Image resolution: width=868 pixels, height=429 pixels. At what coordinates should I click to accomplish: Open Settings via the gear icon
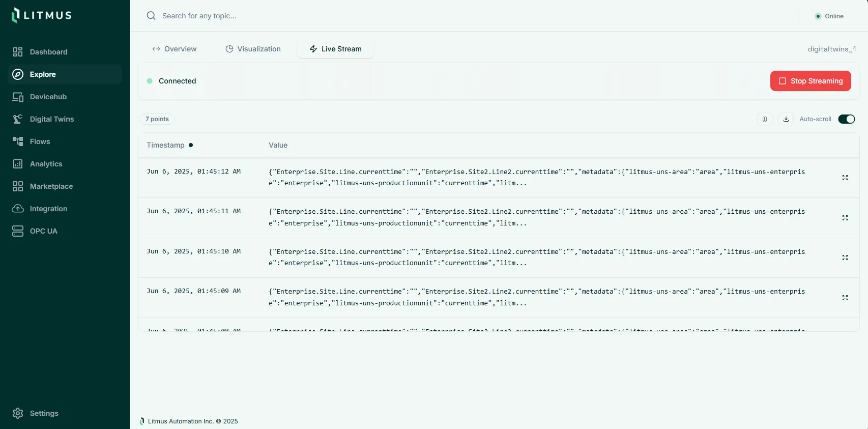[18, 413]
